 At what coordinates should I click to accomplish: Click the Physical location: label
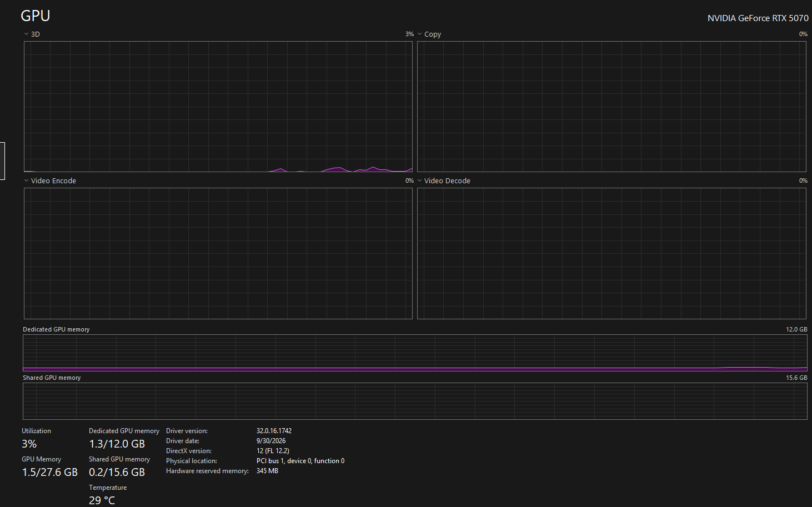192,461
